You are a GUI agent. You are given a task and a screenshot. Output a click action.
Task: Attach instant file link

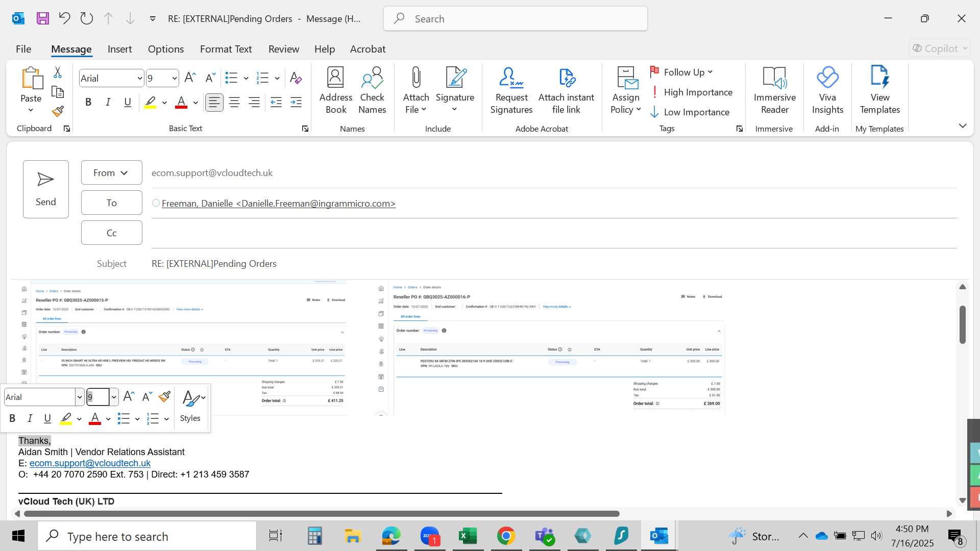click(566, 90)
